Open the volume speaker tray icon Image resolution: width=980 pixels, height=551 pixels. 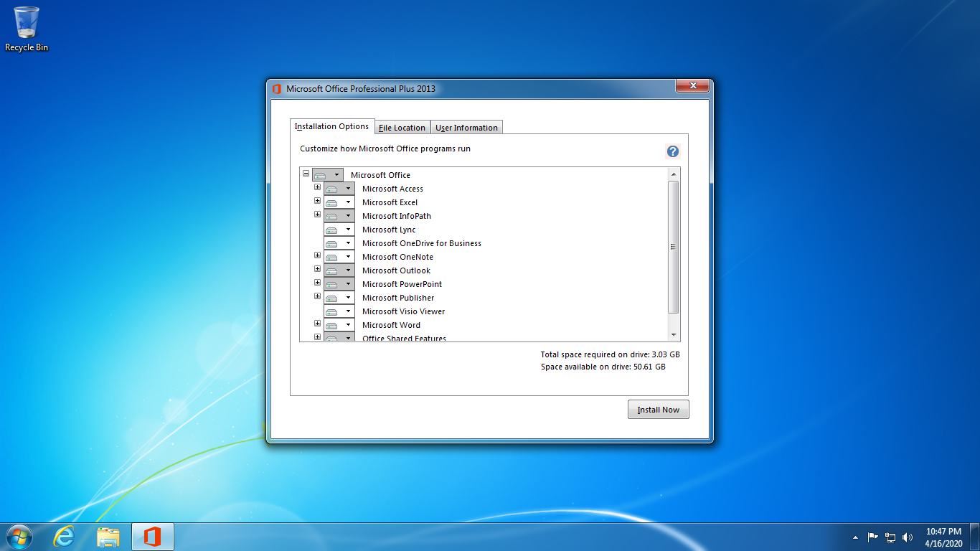point(908,537)
